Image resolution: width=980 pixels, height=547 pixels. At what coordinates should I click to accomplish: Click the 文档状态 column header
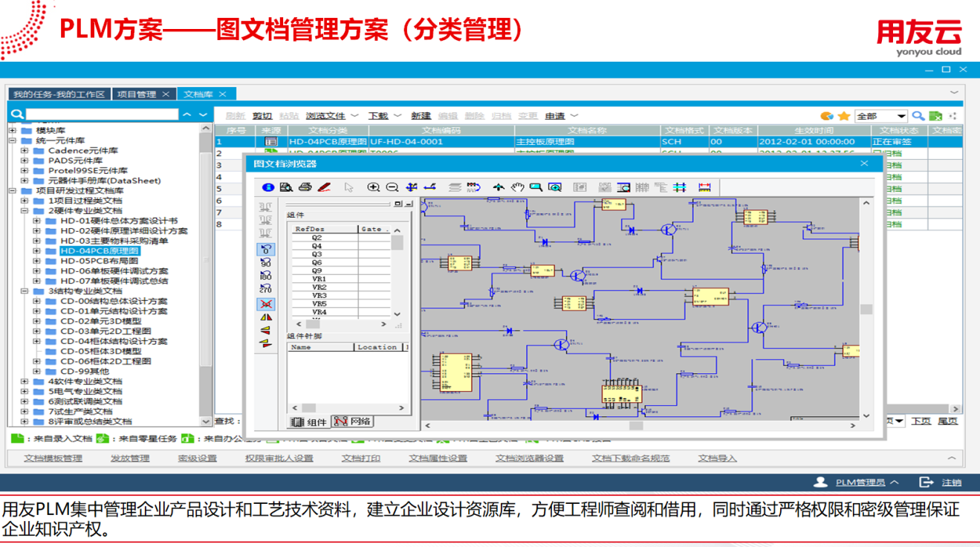[x=899, y=130]
